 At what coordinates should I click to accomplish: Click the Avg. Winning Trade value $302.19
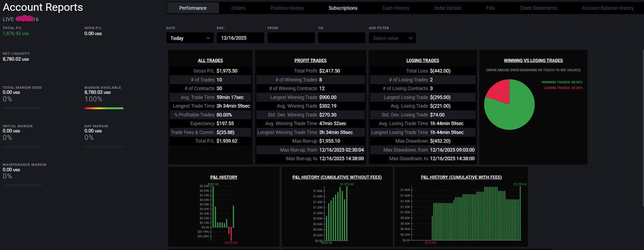tap(328, 105)
